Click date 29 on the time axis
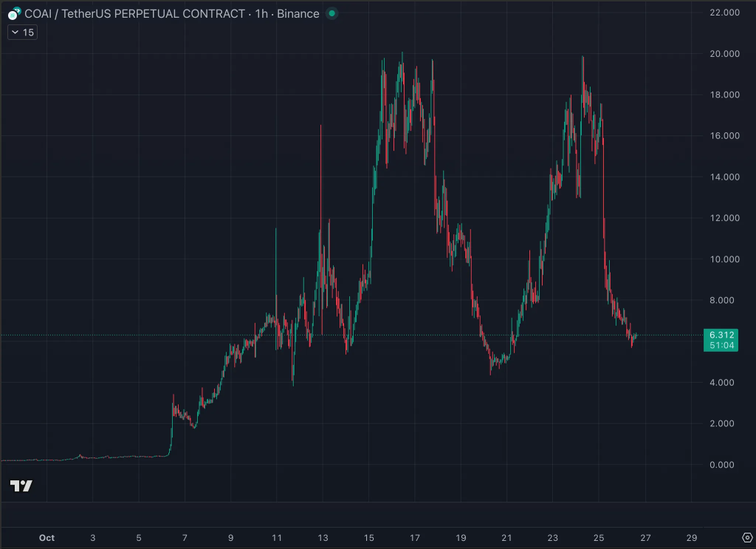 click(691, 538)
